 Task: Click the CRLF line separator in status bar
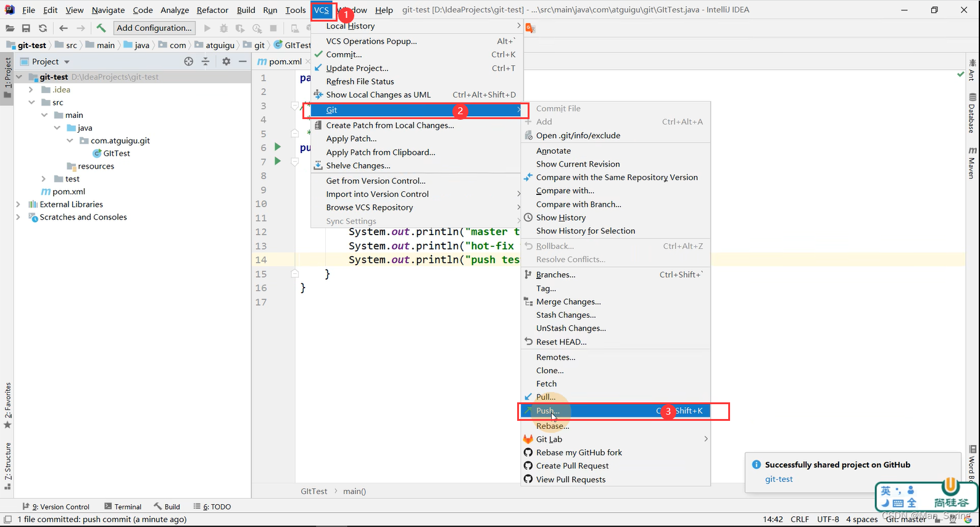click(x=800, y=520)
